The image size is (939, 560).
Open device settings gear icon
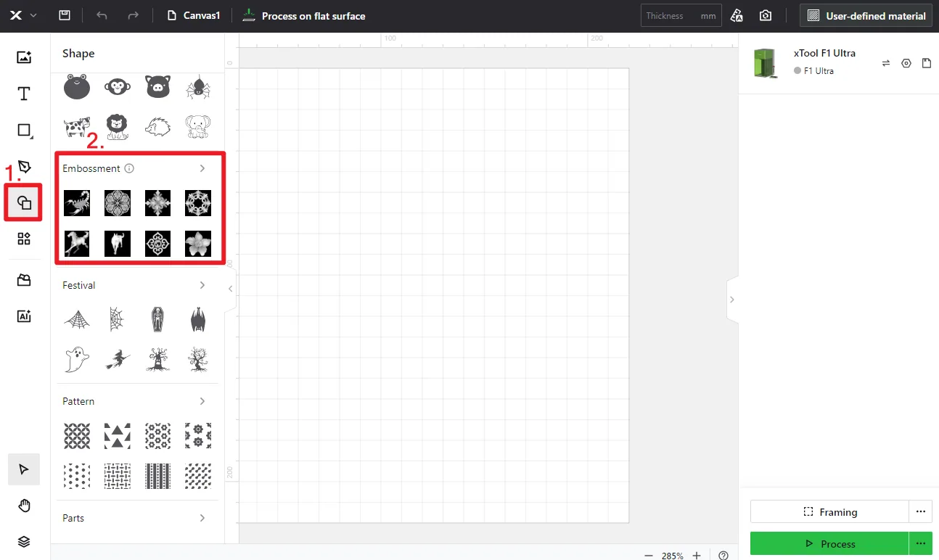906,63
